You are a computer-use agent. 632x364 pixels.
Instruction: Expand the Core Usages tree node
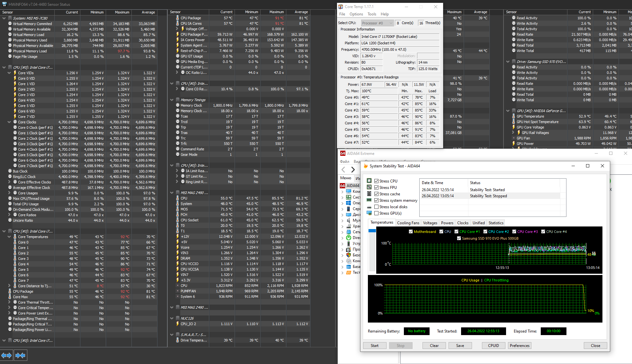[x=9, y=193]
